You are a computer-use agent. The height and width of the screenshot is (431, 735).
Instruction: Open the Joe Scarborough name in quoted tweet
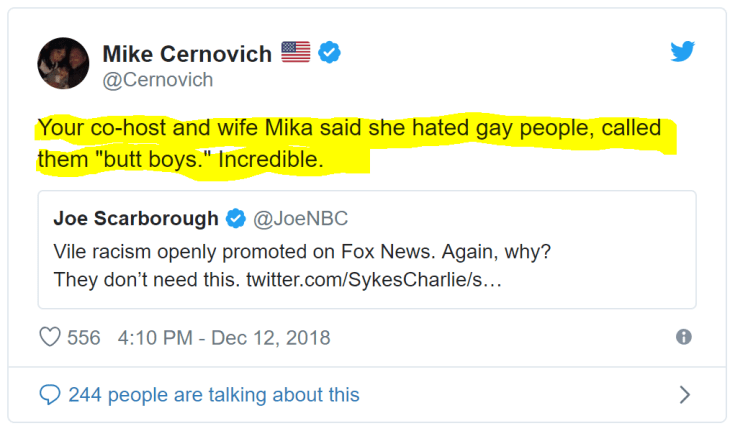tap(137, 218)
